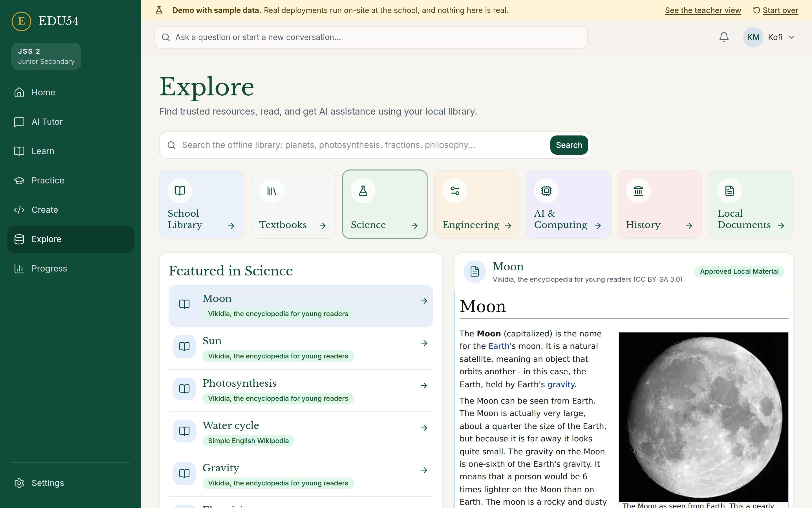Viewport: 812px width, 508px height.
Task: Click the Moon photograph thumbnail
Action: tap(703, 417)
